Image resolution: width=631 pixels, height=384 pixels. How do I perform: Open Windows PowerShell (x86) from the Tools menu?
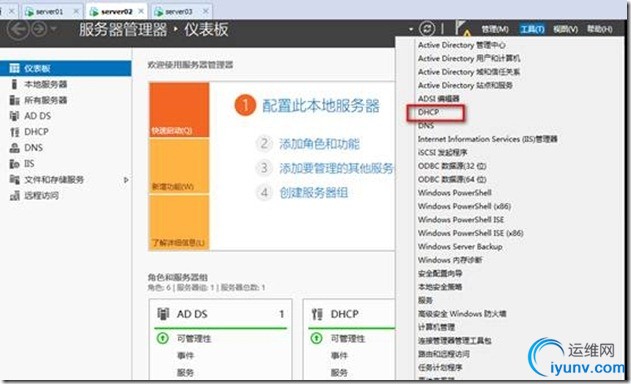click(x=464, y=206)
